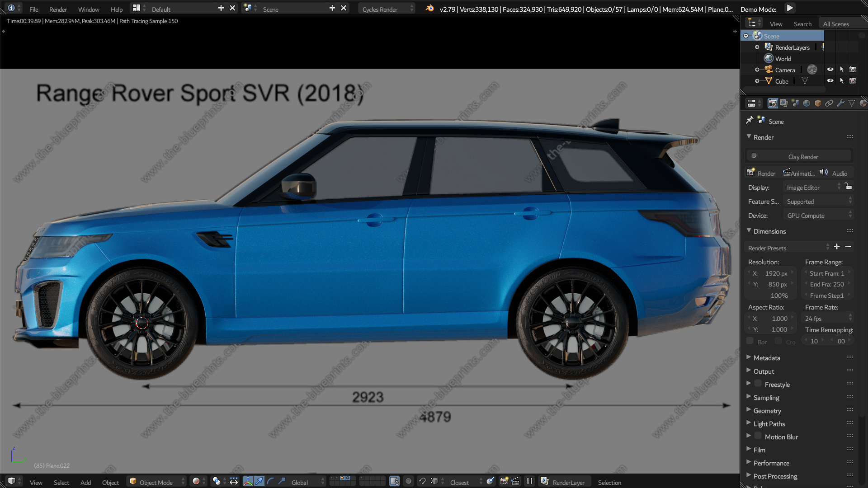Pause the viewport render preview

point(529,482)
